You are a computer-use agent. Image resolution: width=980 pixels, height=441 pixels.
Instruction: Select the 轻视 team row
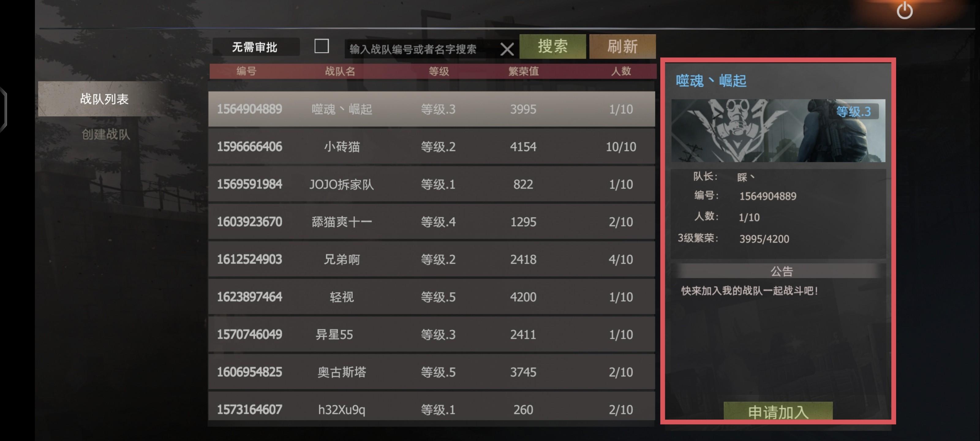(432, 297)
